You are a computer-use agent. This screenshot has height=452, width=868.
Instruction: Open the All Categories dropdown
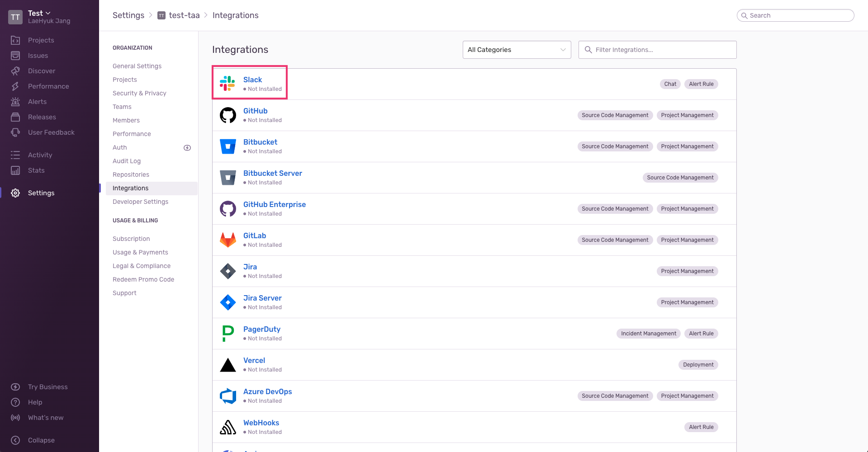point(517,50)
